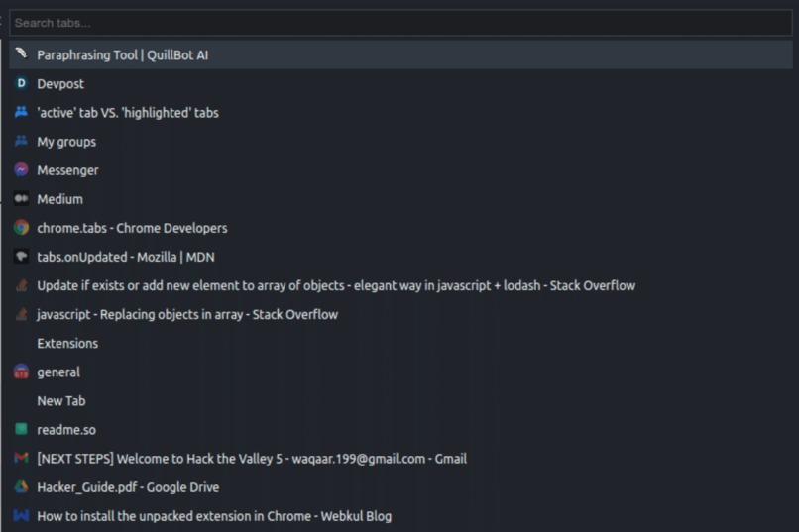This screenshot has height=532, width=799.
Task: Click the QuillBot feather favicon
Action: click(x=21, y=53)
